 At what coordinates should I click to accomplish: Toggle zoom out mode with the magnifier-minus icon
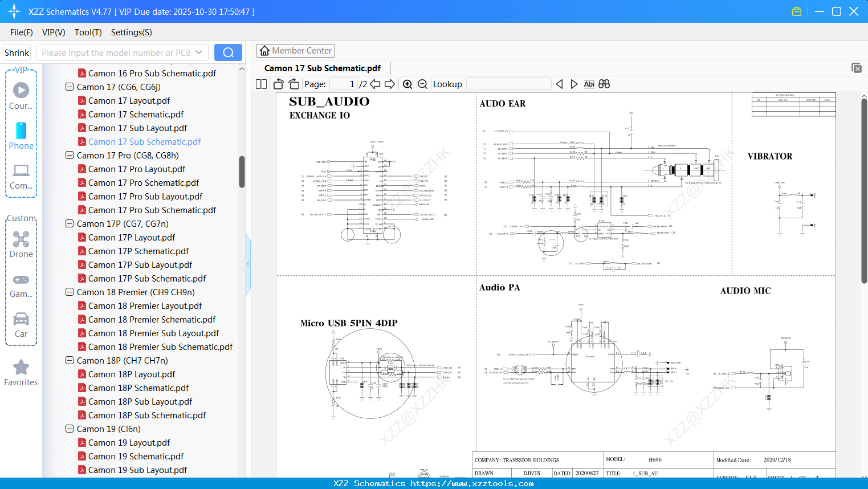coord(422,84)
